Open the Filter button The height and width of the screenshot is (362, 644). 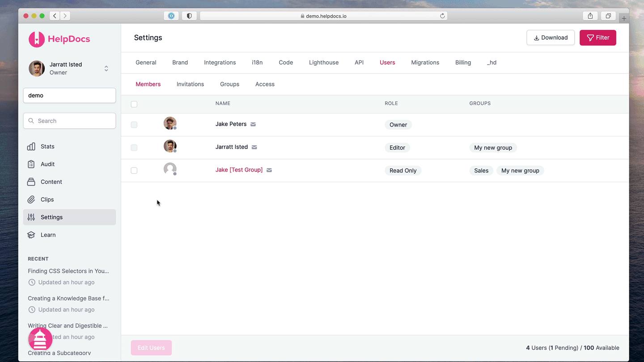point(598,38)
